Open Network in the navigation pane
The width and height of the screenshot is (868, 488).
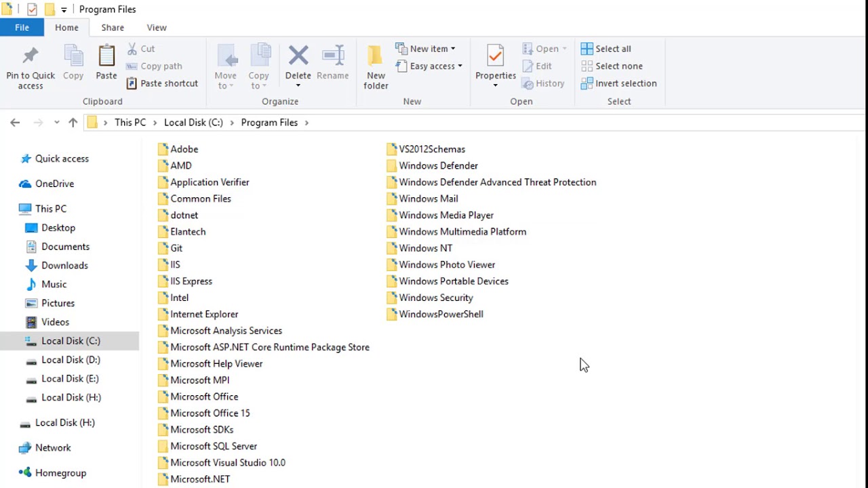[45, 447]
